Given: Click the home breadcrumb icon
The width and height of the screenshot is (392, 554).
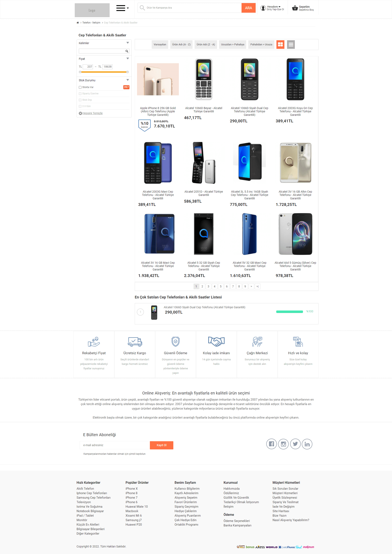Looking at the screenshot, I should click(x=78, y=23).
